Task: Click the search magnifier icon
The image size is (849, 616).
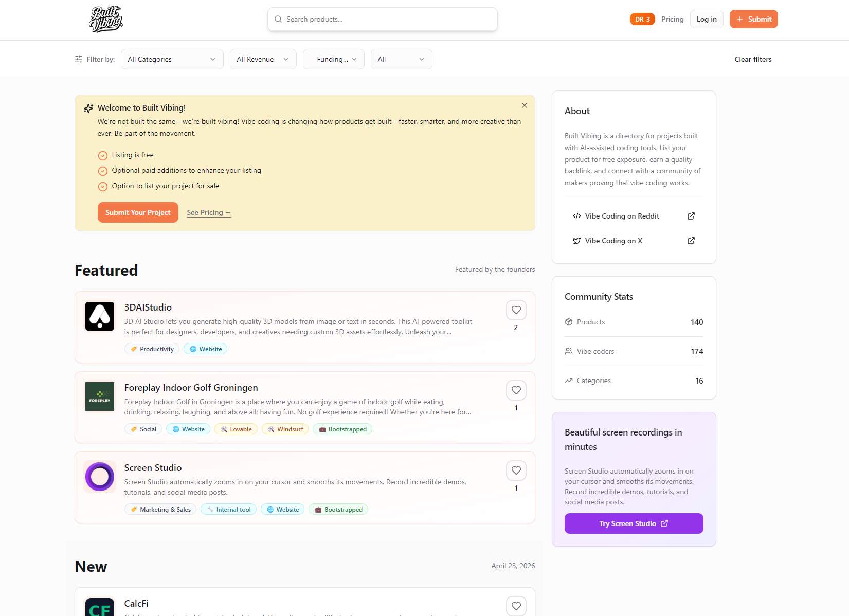Action: [x=278, y=19]
